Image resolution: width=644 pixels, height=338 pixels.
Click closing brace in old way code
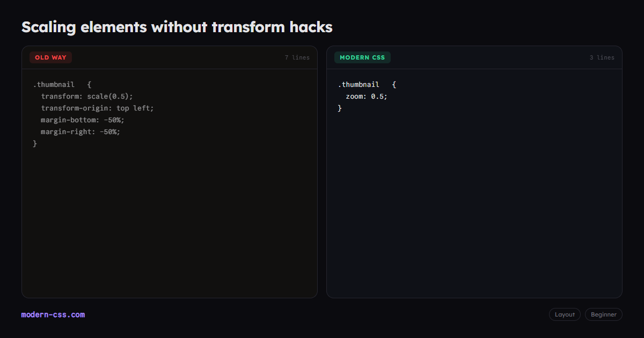coord(35,143)
